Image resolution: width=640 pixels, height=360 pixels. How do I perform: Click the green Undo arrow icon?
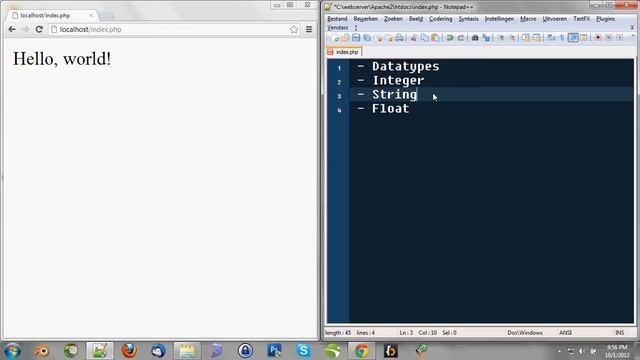click(450, 38)
